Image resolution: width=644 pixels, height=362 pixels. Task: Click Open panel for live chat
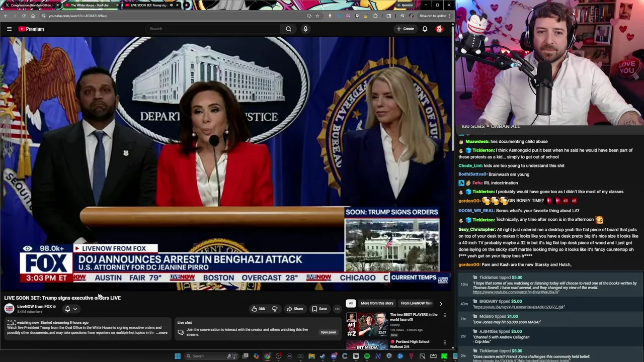click(x=328, y=332)
